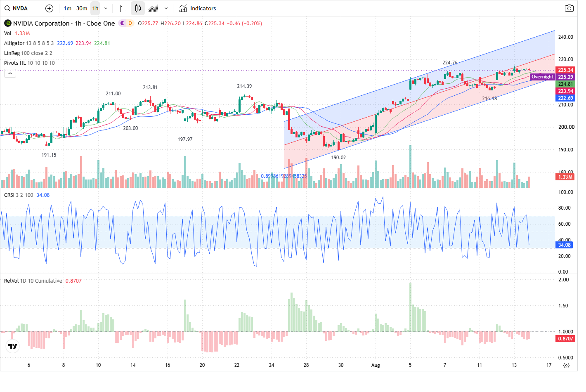
Task: Click the 34.08 CRSI axis label
Action: pyautogui.click(x=564, y=245)
